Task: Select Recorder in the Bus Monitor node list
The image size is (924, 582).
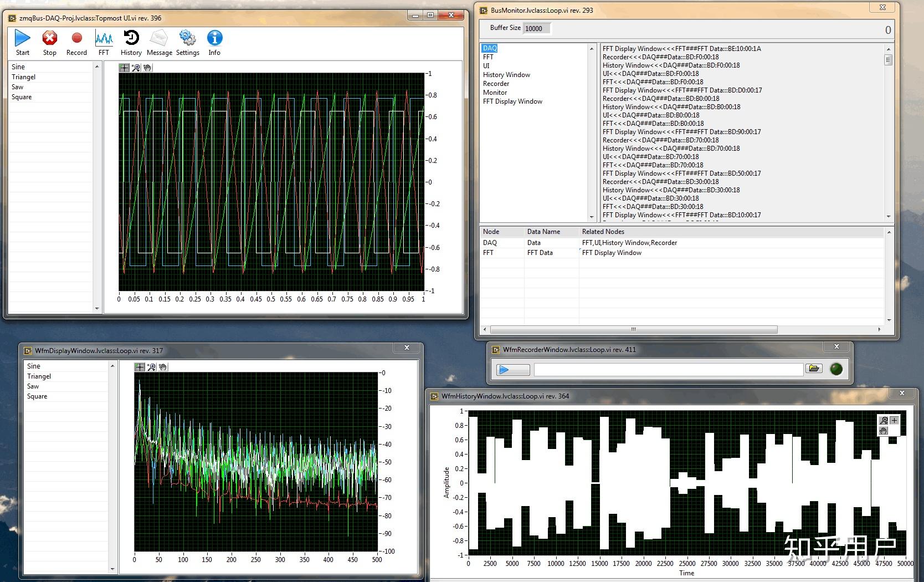Action: click(496, 84)
